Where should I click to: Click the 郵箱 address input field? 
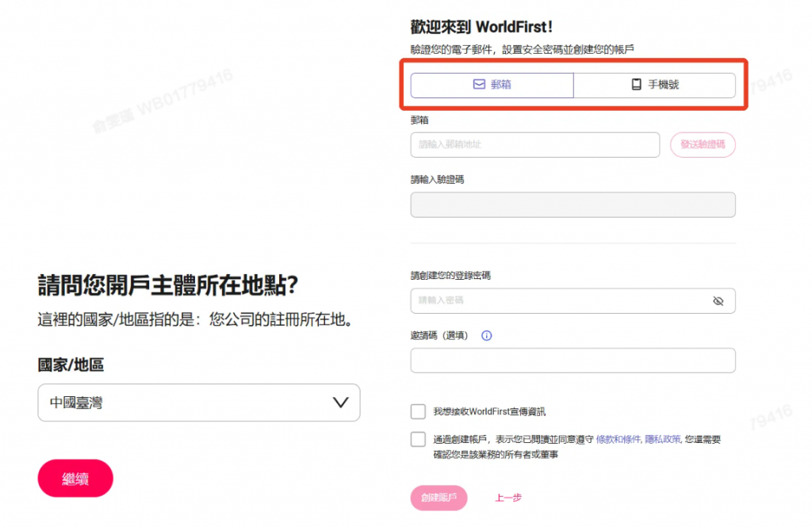point(535,144)
